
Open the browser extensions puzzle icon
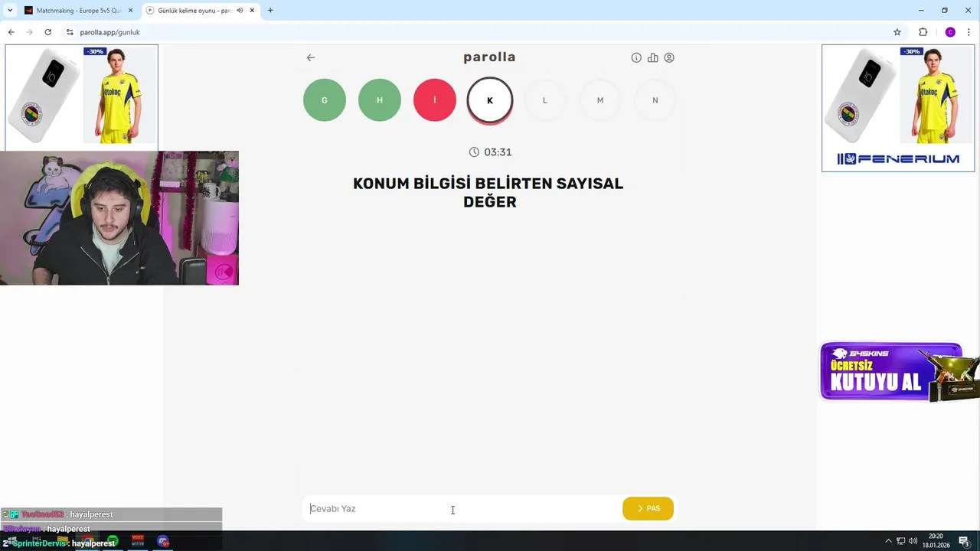pyautogui.click(x=923, y=32)
